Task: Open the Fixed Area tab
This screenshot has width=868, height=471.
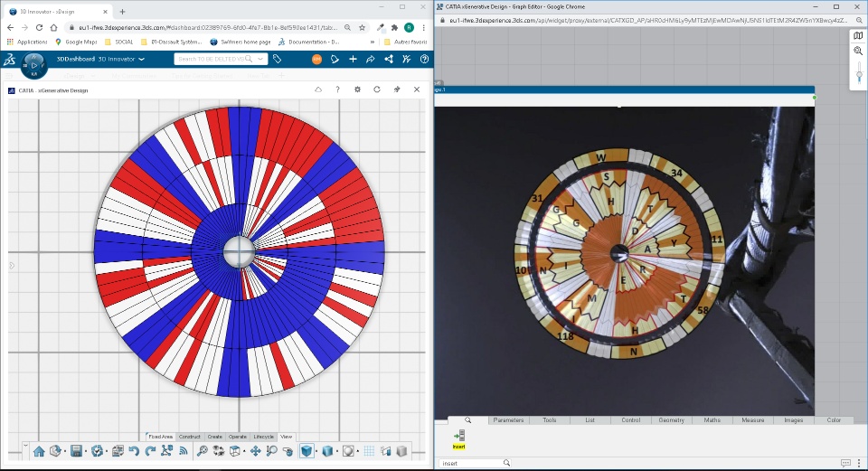Action: tap(161, 437)
